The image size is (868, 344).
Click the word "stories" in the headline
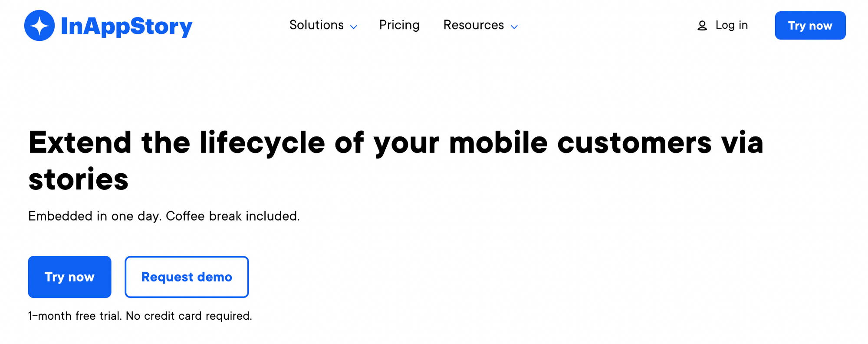click(x=79, y=179)
